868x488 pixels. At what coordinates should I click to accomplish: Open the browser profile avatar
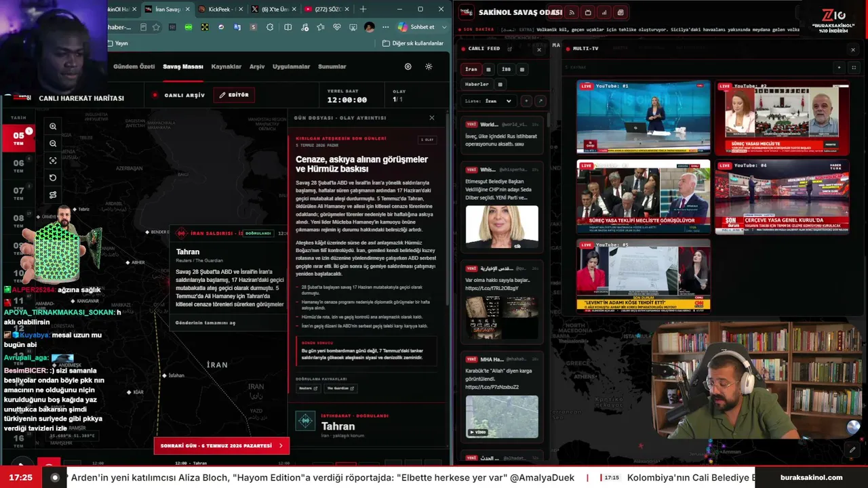click(x=369, y=27)
